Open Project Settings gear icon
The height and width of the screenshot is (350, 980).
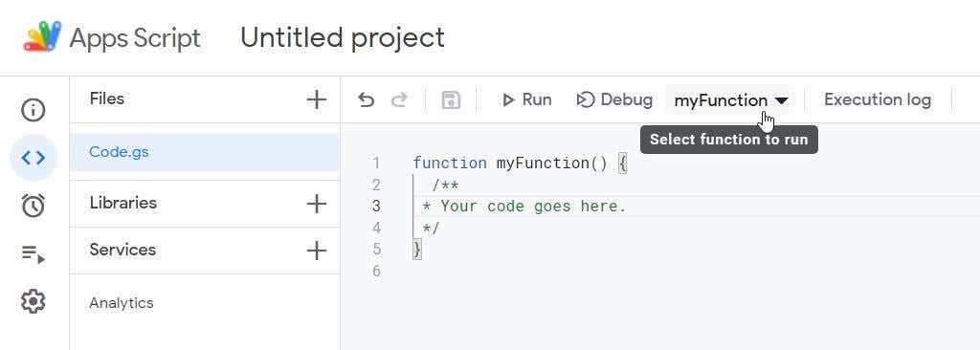[33, 302]
